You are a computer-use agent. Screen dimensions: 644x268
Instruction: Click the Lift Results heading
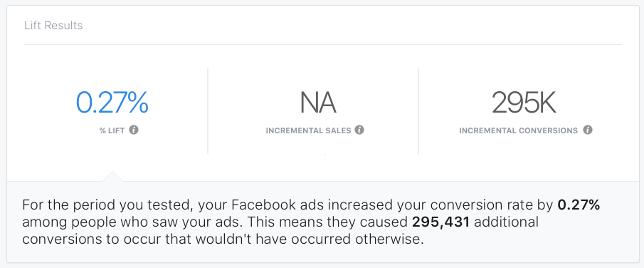point(53,26)
